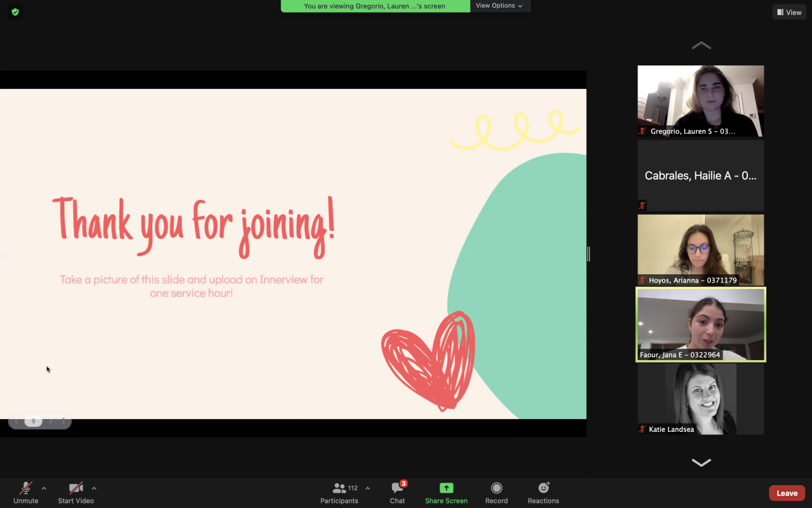Open the Participants panel
Viewport: 812px width, 508px height.
(x=339, y=493)
